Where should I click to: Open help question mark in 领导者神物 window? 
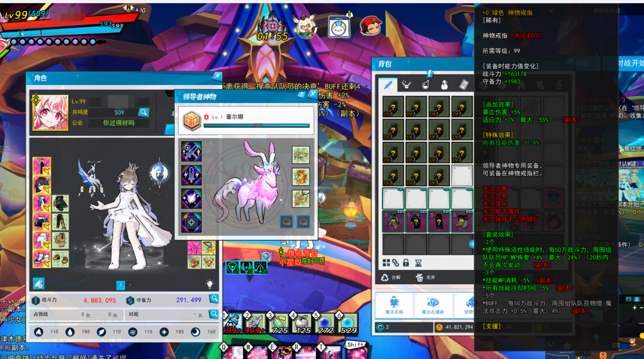coord(301,95)
